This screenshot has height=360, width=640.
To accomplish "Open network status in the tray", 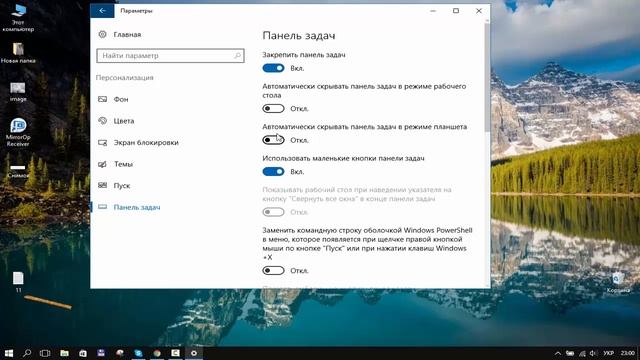I will click(582, 353).
